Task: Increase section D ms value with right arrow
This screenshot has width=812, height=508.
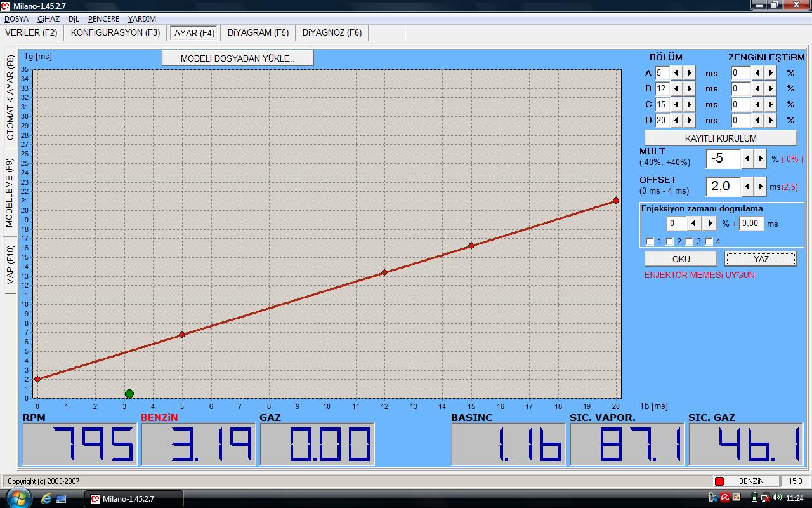Action: click(x=690, y=120)
